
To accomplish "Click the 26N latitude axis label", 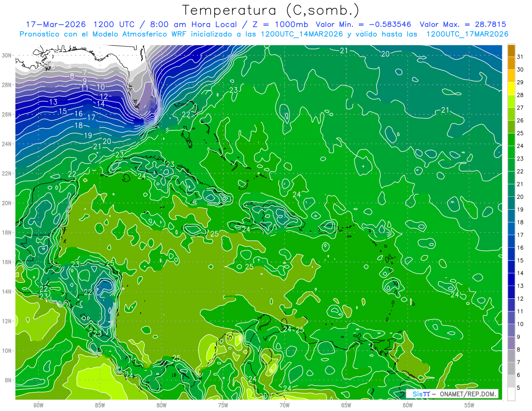I will tap(8, 114).
